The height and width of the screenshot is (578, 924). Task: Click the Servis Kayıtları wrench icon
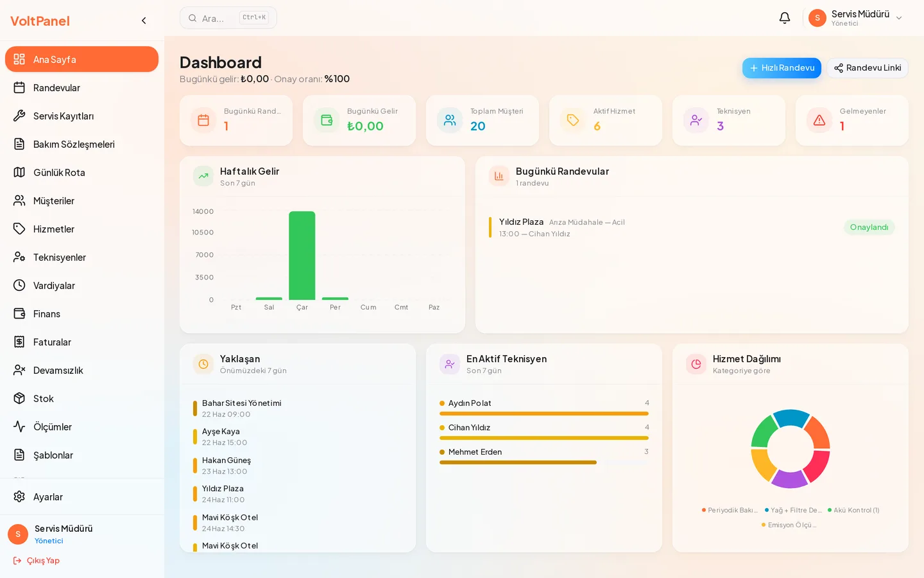[x=19, y=116]
